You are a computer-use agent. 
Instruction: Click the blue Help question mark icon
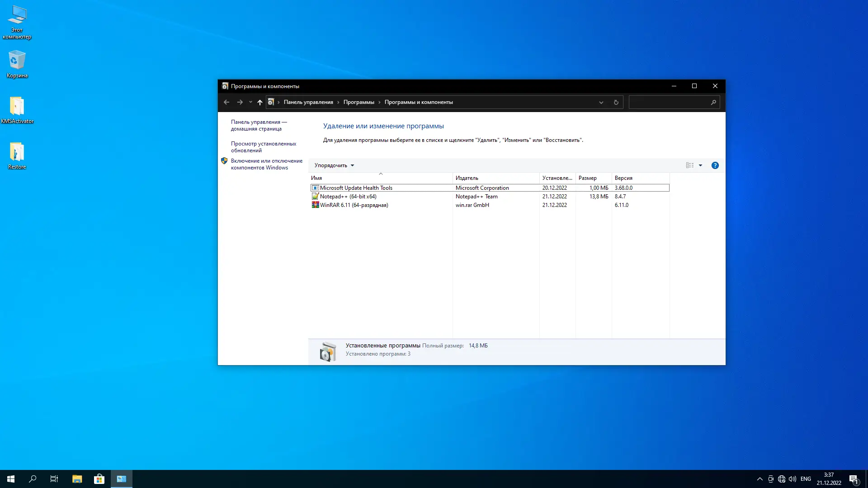tap(715, 165)
